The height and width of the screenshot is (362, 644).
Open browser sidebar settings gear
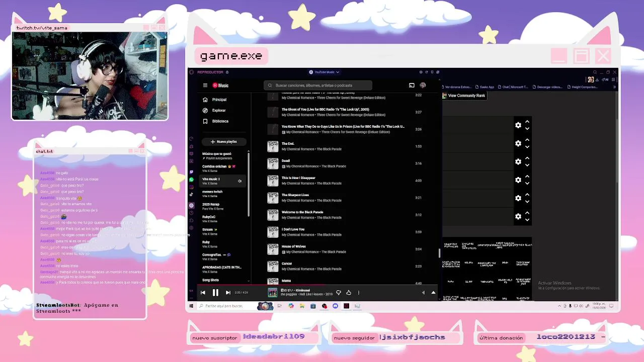[x=191, y=228]
